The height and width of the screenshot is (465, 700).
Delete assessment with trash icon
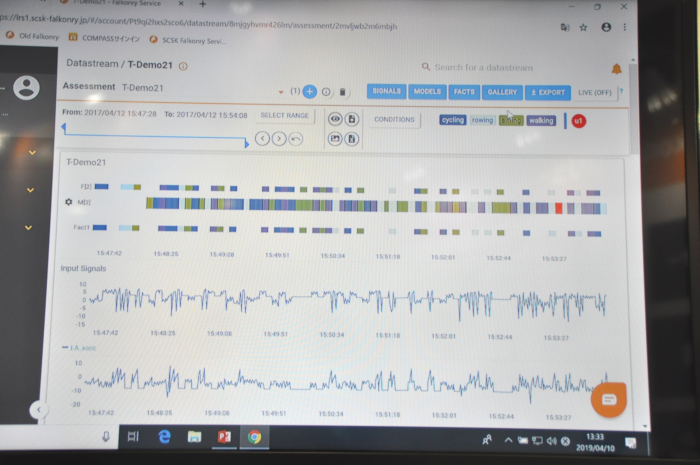click(342, 92)
